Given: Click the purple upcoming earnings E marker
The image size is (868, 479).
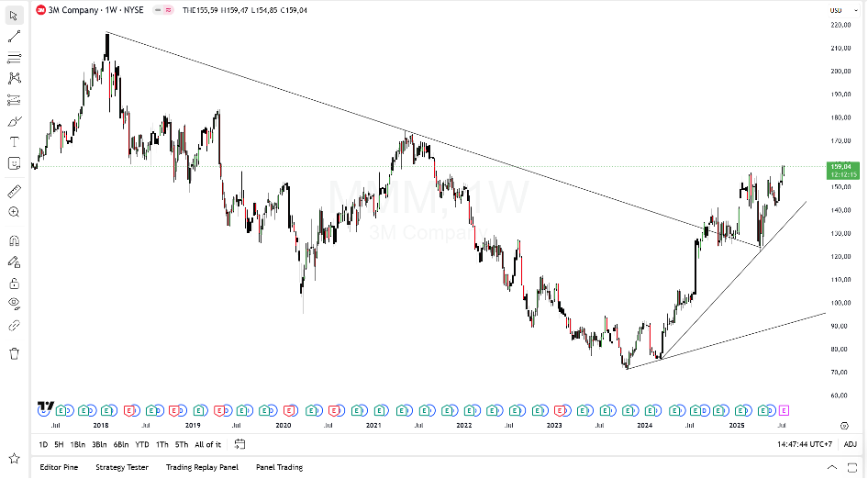Looking at the screenshot, I should 784,410.
